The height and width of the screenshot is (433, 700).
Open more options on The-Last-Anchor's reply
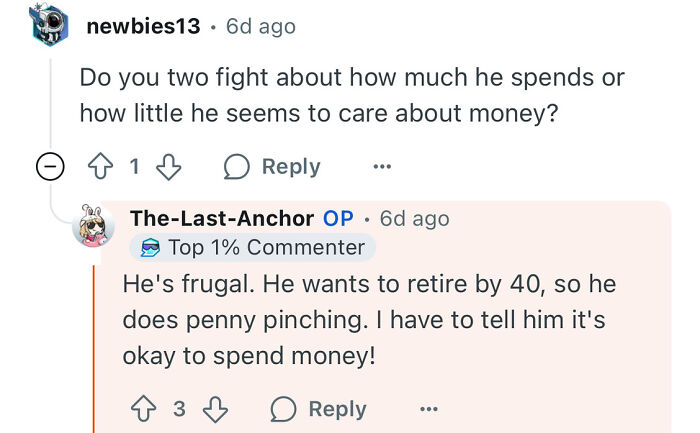pyautogui.click(x=428, y=409)
